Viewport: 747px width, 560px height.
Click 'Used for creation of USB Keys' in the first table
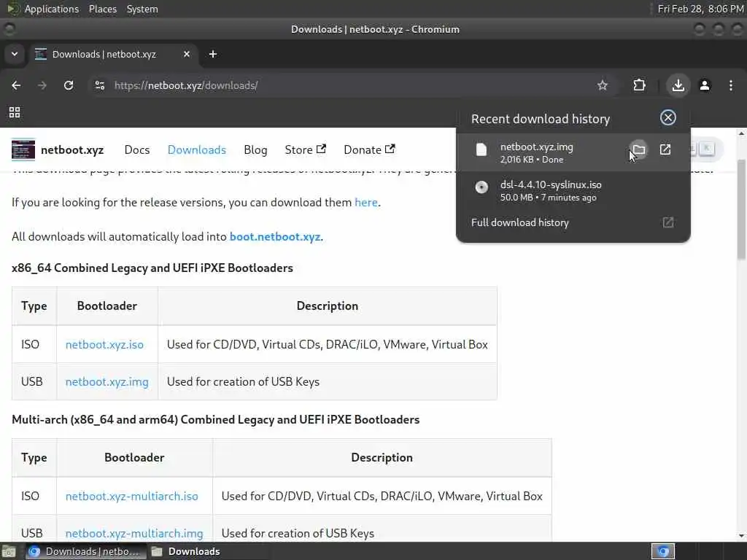click(243, 382)
